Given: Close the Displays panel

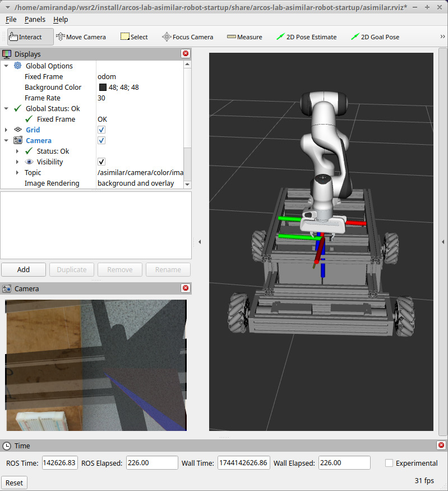Looking at the screenshot, I should 186,54.
